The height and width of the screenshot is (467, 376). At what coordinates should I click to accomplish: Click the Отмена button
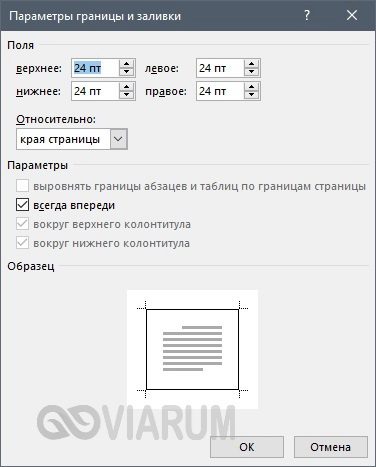coord(331,447)
